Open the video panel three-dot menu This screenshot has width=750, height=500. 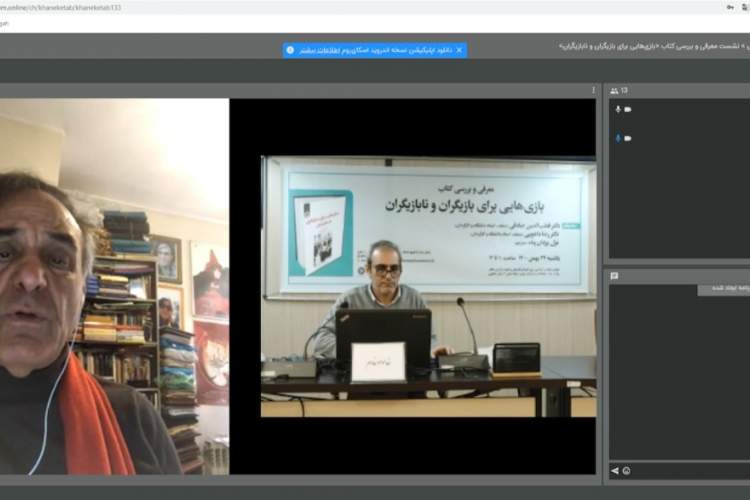tap(593, 90)
